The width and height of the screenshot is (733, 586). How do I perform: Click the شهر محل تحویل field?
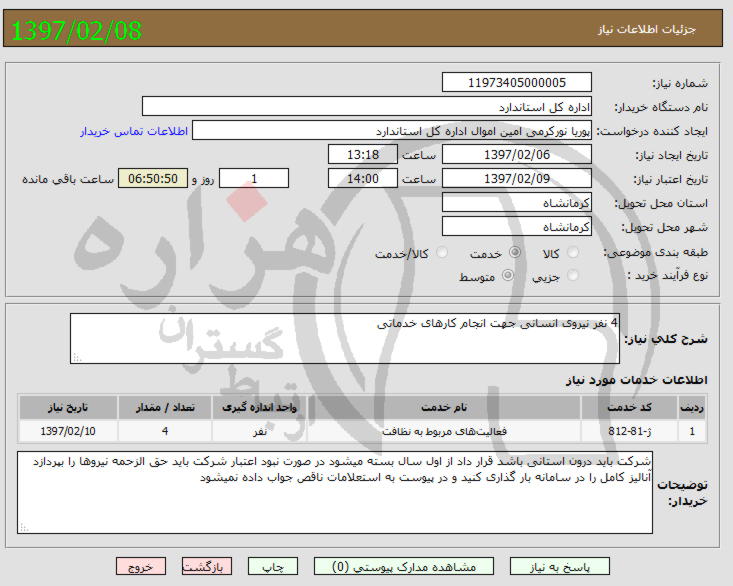coord(517,226)
